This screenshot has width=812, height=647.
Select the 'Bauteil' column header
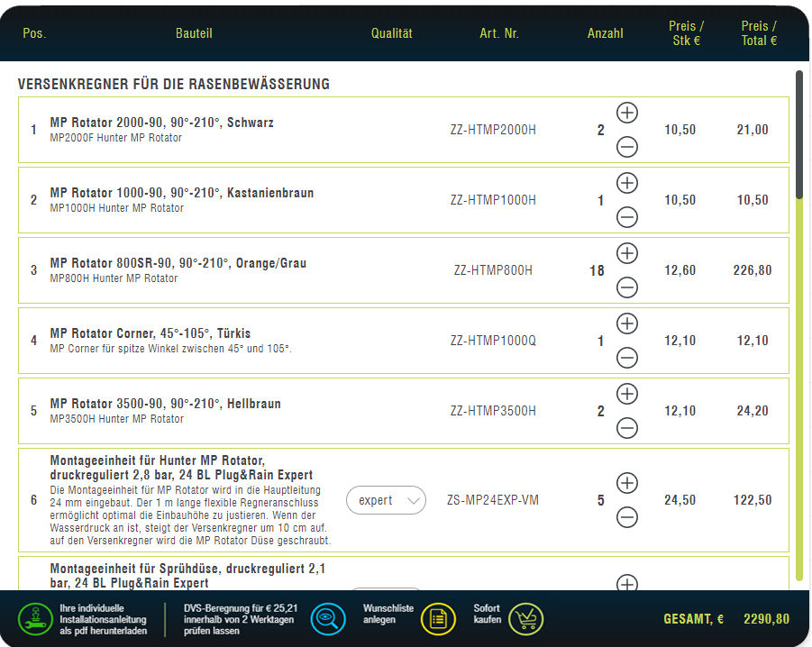[x=194, y=33]
